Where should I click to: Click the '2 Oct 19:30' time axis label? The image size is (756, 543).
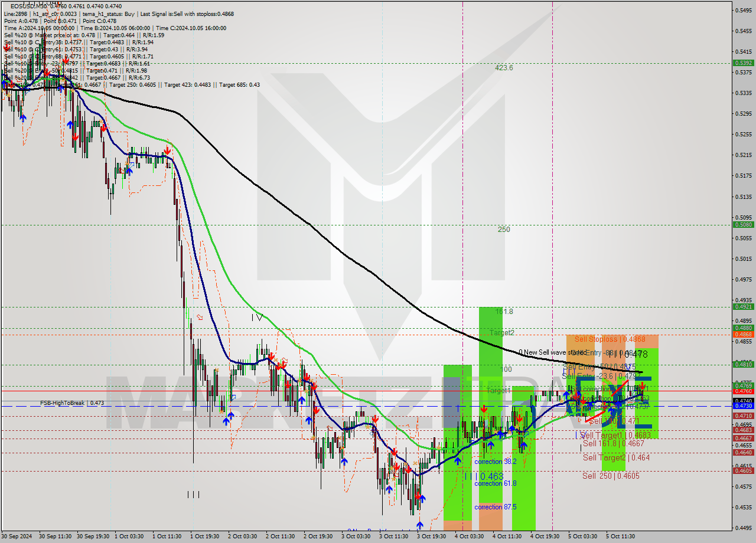(318, 537)
